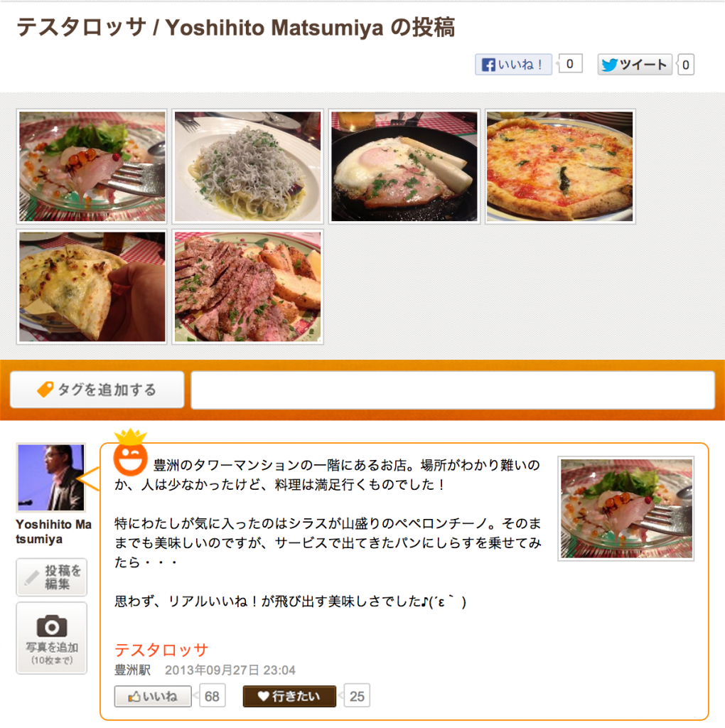Viewport: 725px width, 728px height.
Task: Open the テスタロッサ restaurant link
Action: [161, 650]
